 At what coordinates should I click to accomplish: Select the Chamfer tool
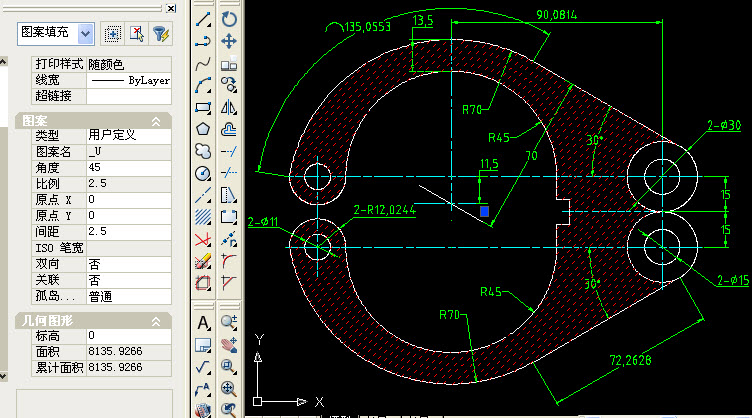tap(229, 283)
